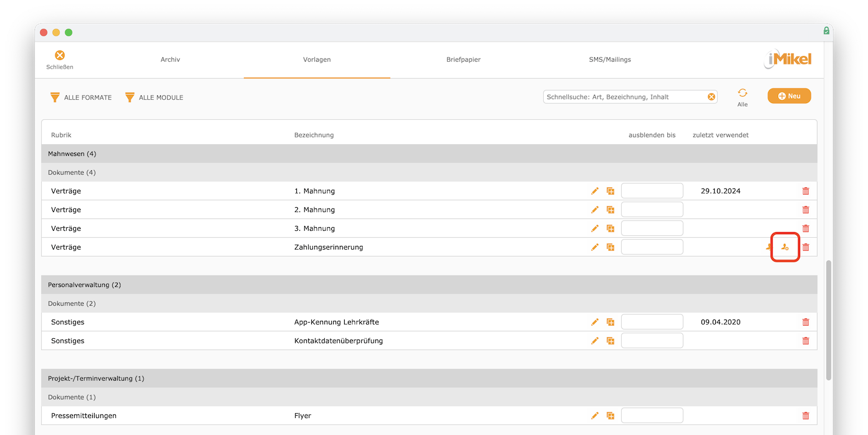Select the Zahlungserinnerung row name

[x=329, y=247]
